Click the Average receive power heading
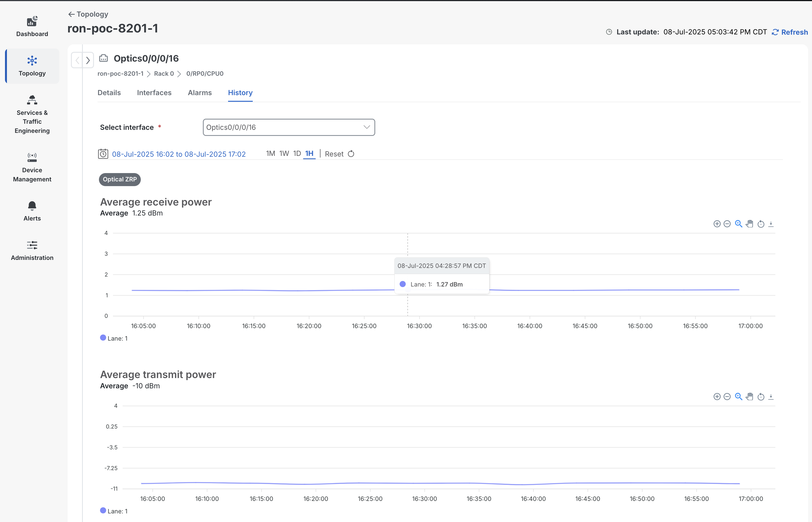The width and height of the screenshot is (812, 522). [x=156, y=202]
